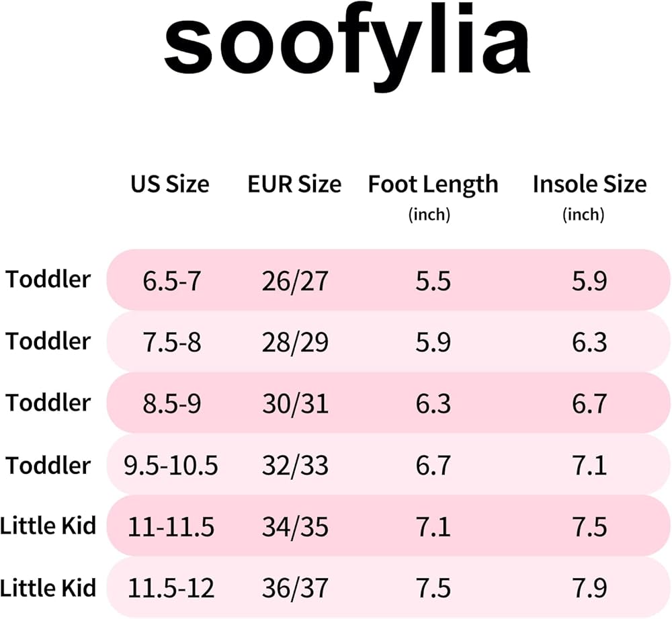
Task: Click EUR size 30/31 cell
Action: [295, 404]
